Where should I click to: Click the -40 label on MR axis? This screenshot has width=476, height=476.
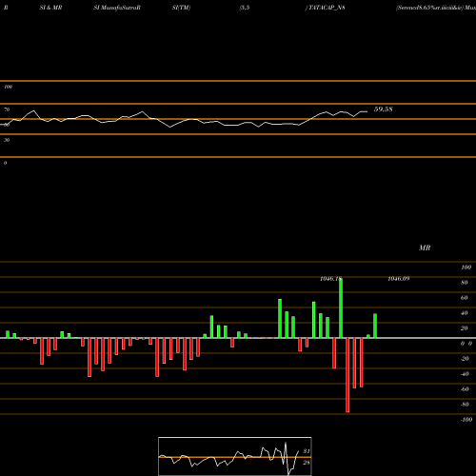pyautogui.click(x=465, y=374)
